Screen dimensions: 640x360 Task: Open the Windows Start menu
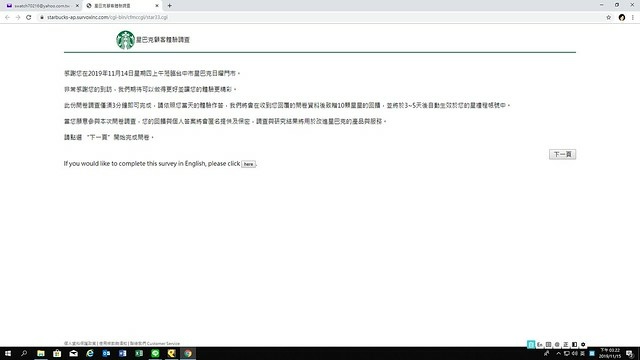coord(8,353)
